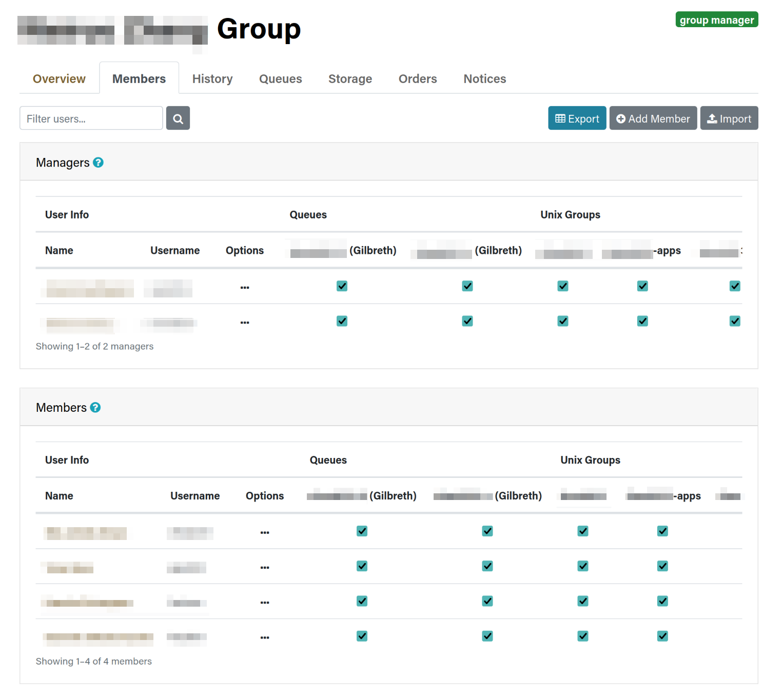Open options menu for the second manager row

245,322
